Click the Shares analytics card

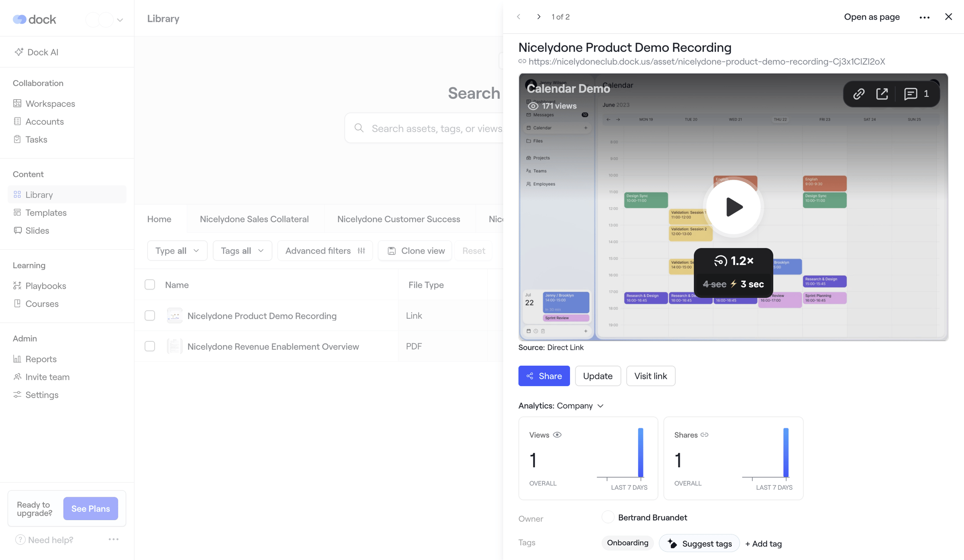tap(733, 458)
